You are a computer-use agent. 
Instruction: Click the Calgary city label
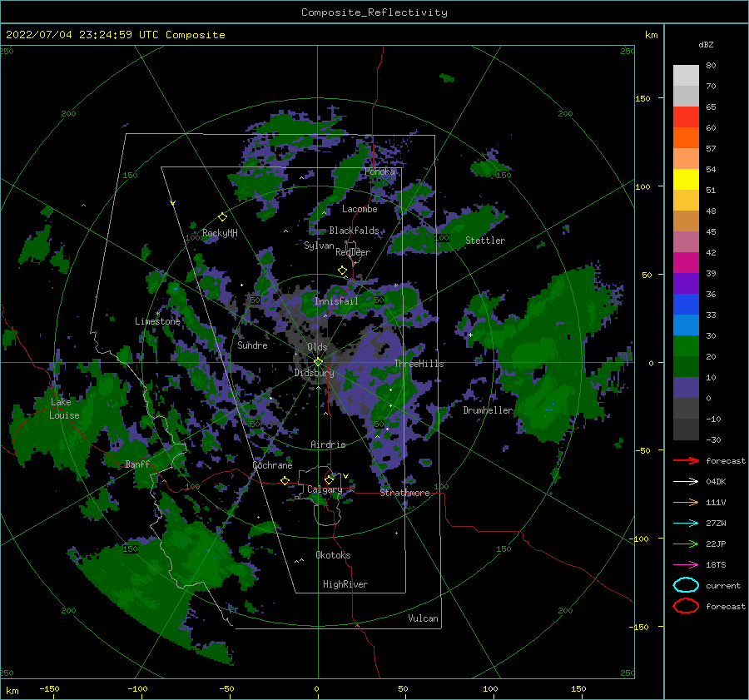pyautogui.click(x=325, y=489)
